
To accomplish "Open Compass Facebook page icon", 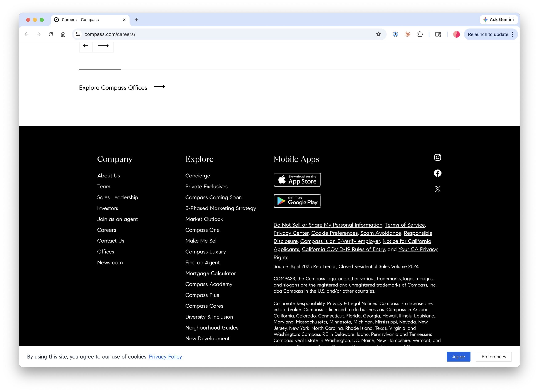I will [437, 173].
